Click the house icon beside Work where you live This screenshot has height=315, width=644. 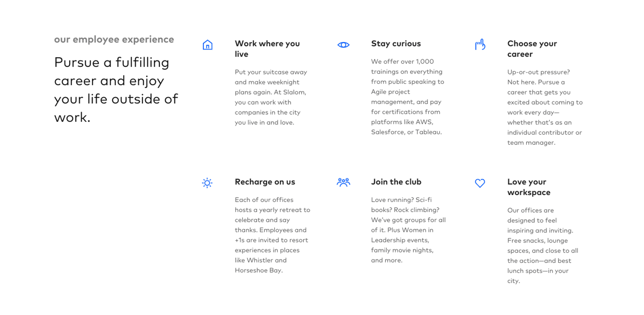point(207,45)
